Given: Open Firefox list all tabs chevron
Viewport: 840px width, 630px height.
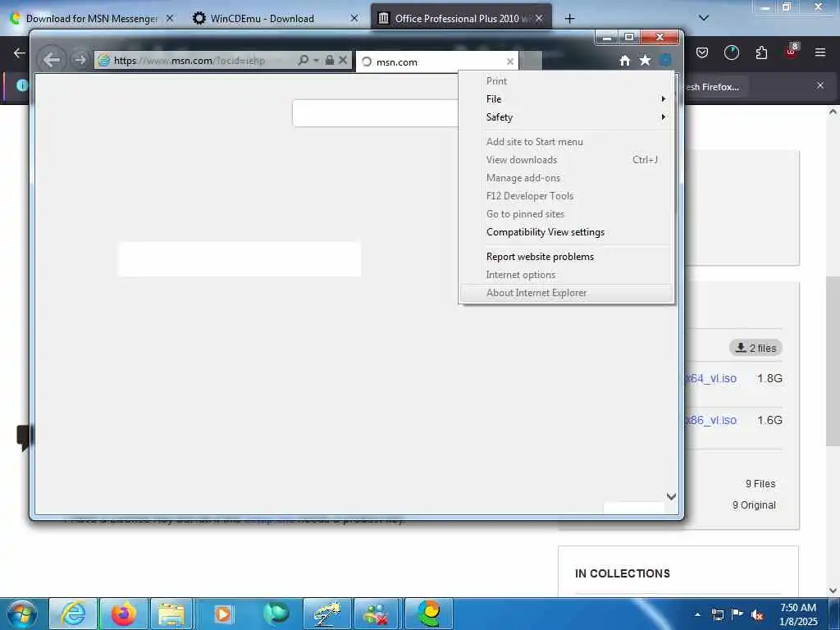Looking at the screenshot, I should [x=704, y=18].
